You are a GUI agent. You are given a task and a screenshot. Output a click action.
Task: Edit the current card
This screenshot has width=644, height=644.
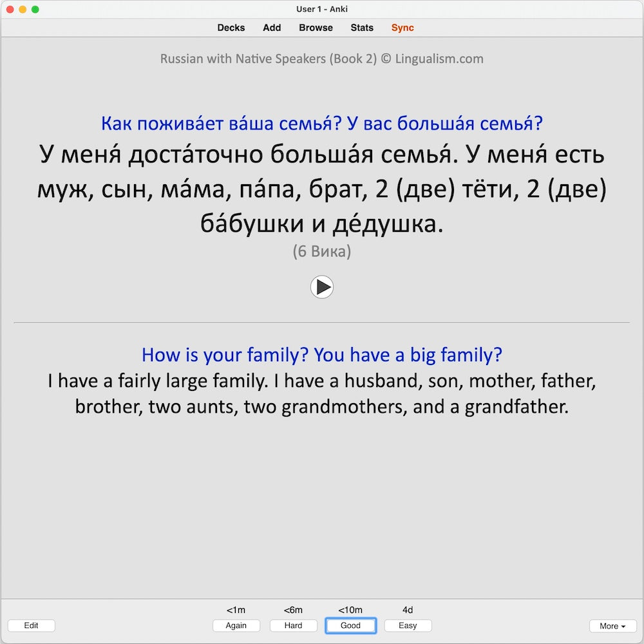point(31,625)
